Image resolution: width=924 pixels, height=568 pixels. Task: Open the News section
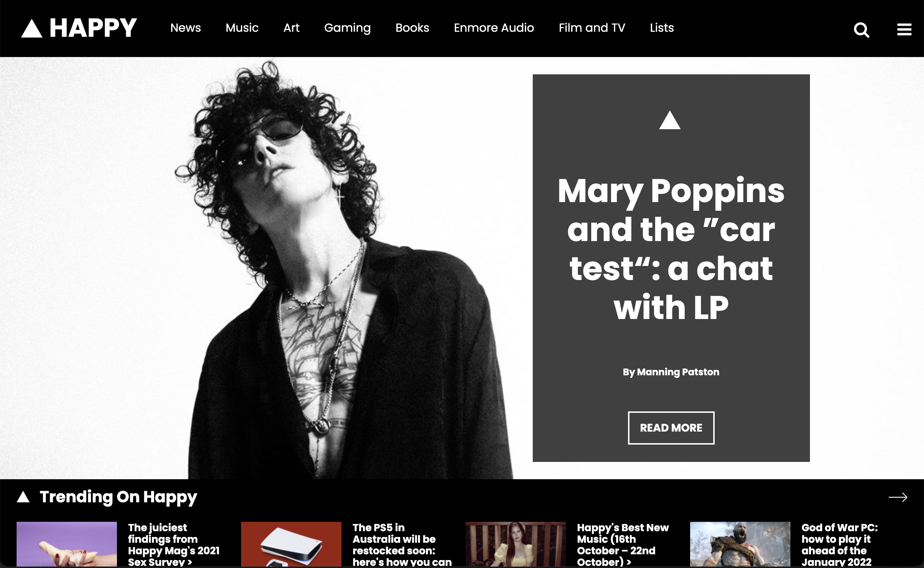pos(186,28)
